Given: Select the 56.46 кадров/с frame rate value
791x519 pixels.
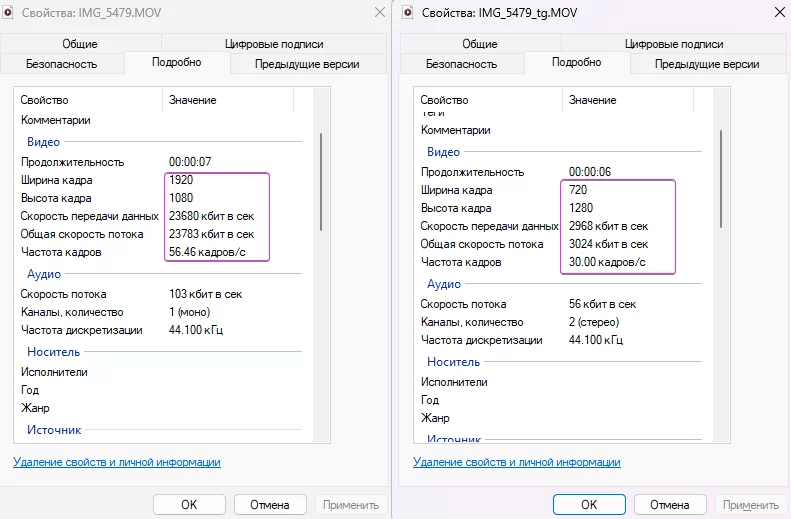Looking at the screenshot, I should (207, 252).
